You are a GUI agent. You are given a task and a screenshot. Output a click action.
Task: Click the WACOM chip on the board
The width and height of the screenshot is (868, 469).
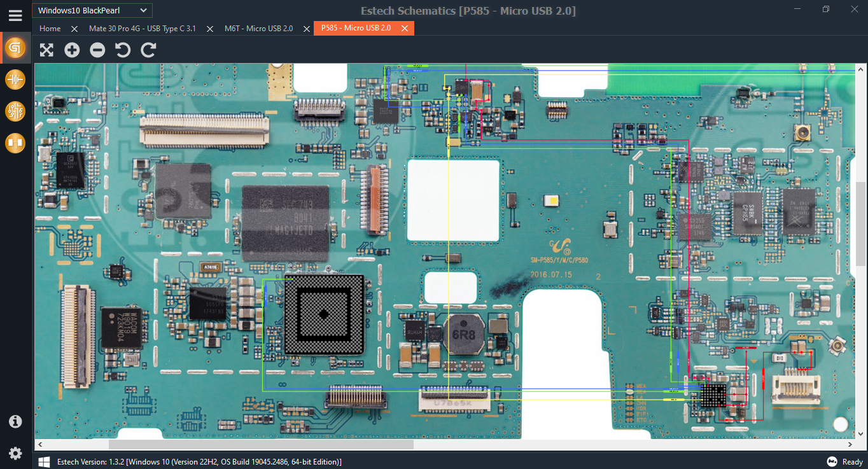click(122, 327)
